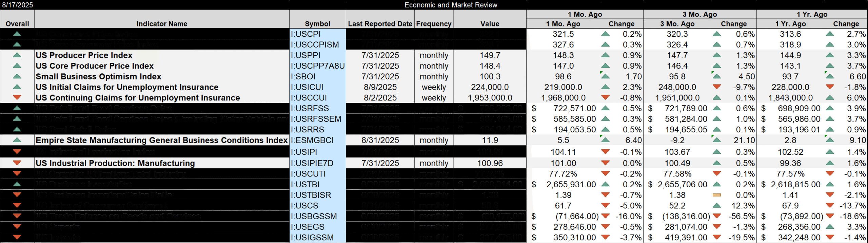
Task: Click the green up arrow beside 21.10
Action: click(x=716, y=140)
